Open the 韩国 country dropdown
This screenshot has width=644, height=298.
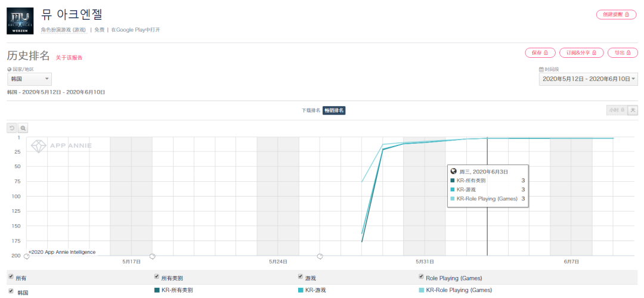coord(30,79)
